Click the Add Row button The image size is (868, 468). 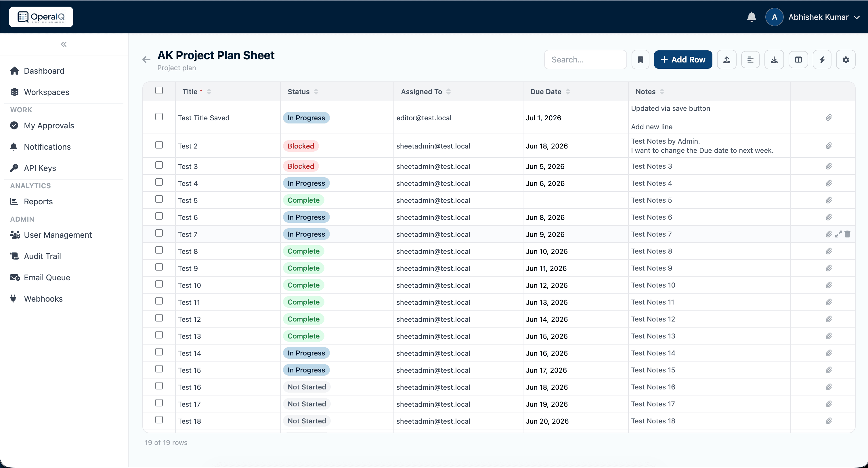[683, 60]
